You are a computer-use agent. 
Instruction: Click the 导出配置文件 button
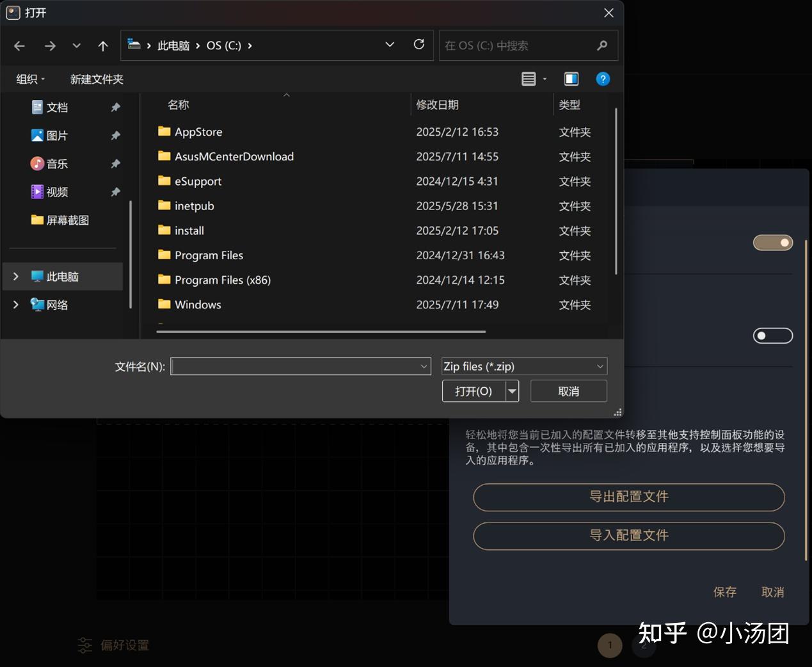(628, 497)
